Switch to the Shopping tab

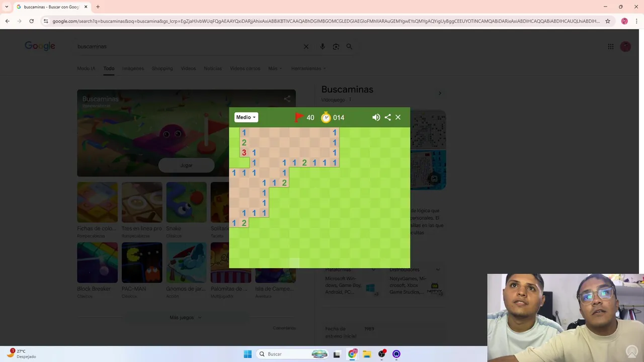pos(162,68)
